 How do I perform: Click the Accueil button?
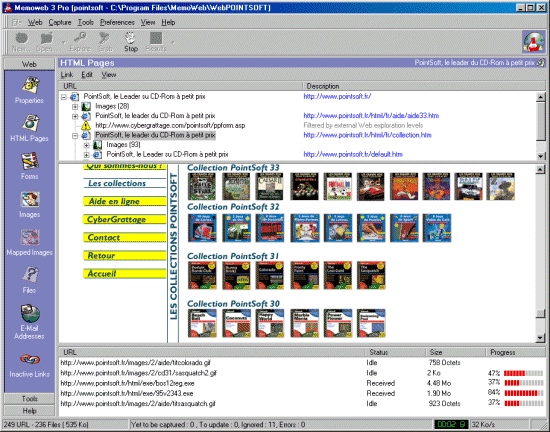pos(125,274)
